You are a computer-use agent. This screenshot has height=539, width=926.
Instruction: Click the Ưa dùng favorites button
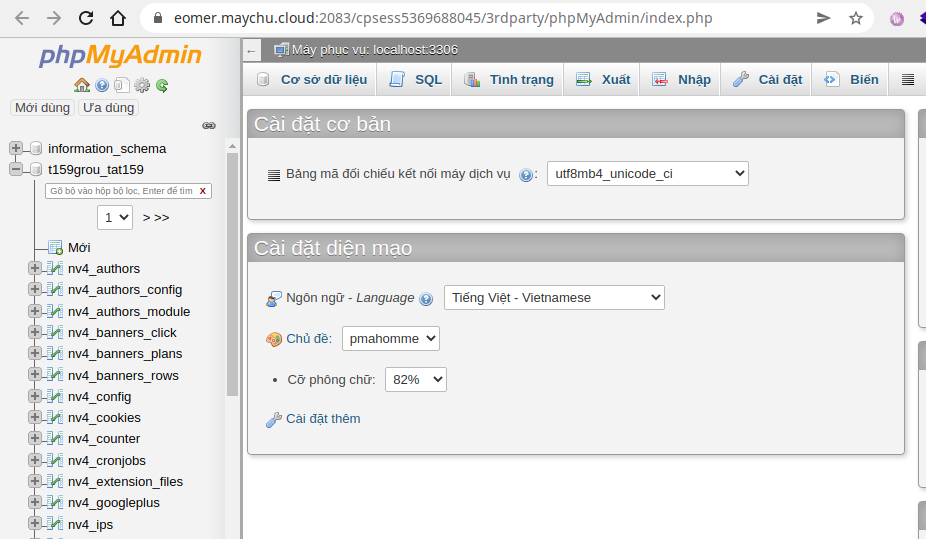(109, 107)
